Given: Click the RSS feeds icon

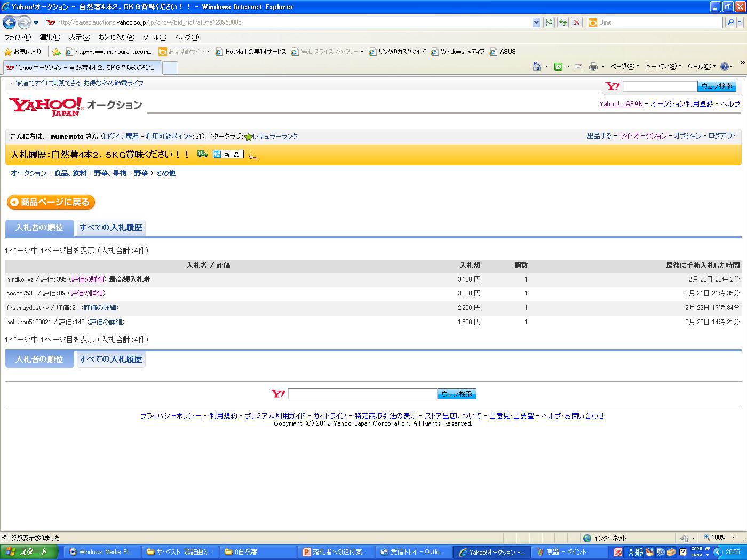Looking at the screenshot, I should [x=558, y=67].
